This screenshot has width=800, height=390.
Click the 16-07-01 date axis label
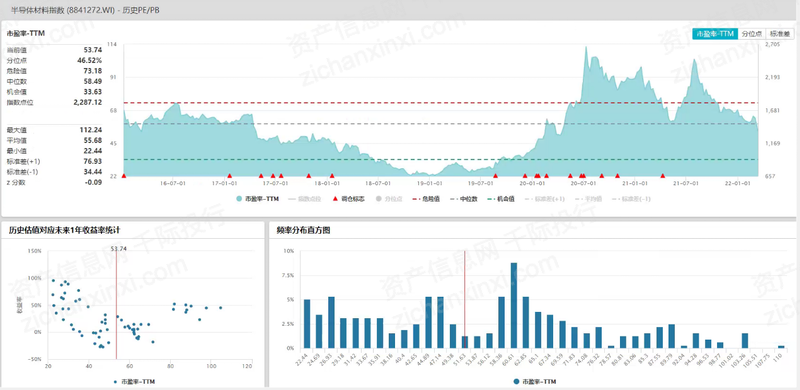(x=172, y=183)
